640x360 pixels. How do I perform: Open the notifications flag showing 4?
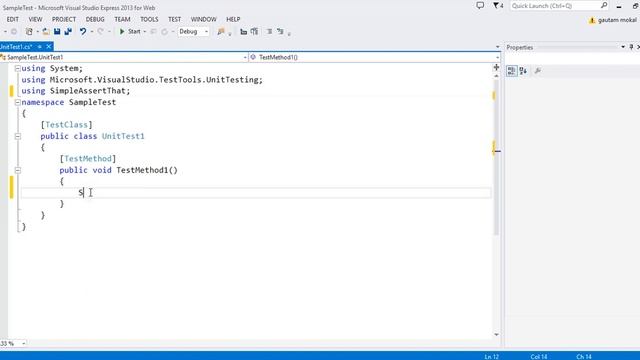coord(498,6)
